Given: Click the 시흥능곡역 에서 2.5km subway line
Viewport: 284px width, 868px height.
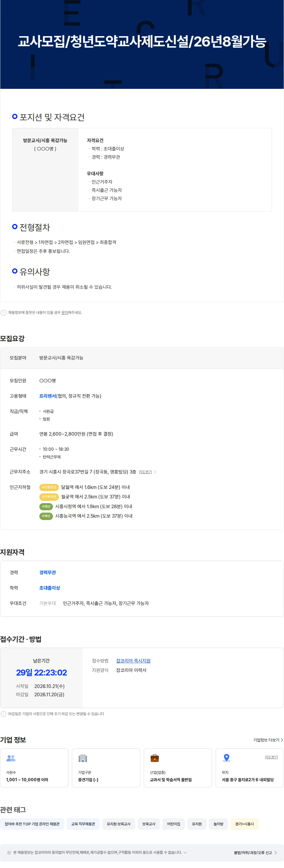Looking at the screenshot, I should pyautogui.click(x=93, y=516).
